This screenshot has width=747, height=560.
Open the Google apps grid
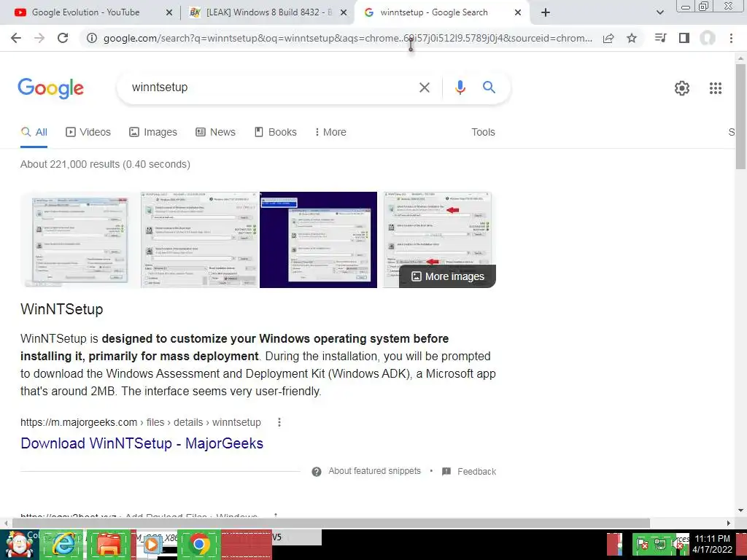click(x=716, y=88)
